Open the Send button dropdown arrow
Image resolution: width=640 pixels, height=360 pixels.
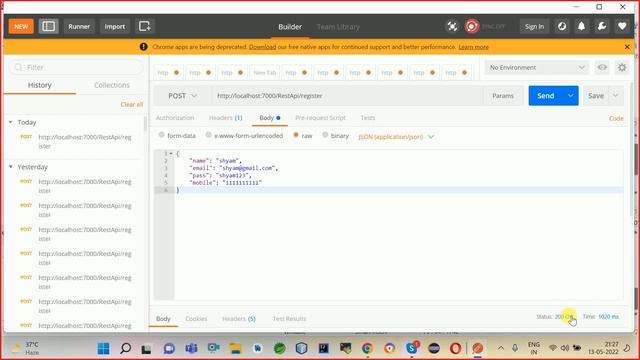[x=571, y=96]
